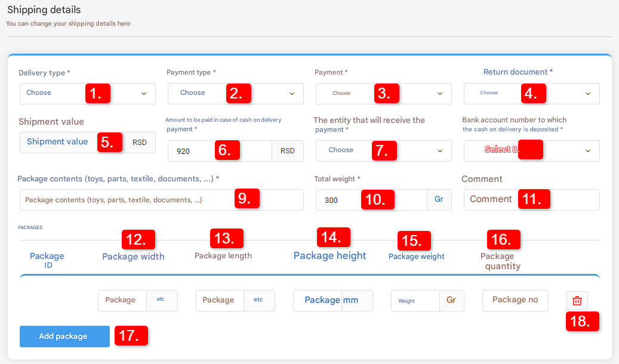
Task: Click the package Weight input field
Action: tap(415, 300)
